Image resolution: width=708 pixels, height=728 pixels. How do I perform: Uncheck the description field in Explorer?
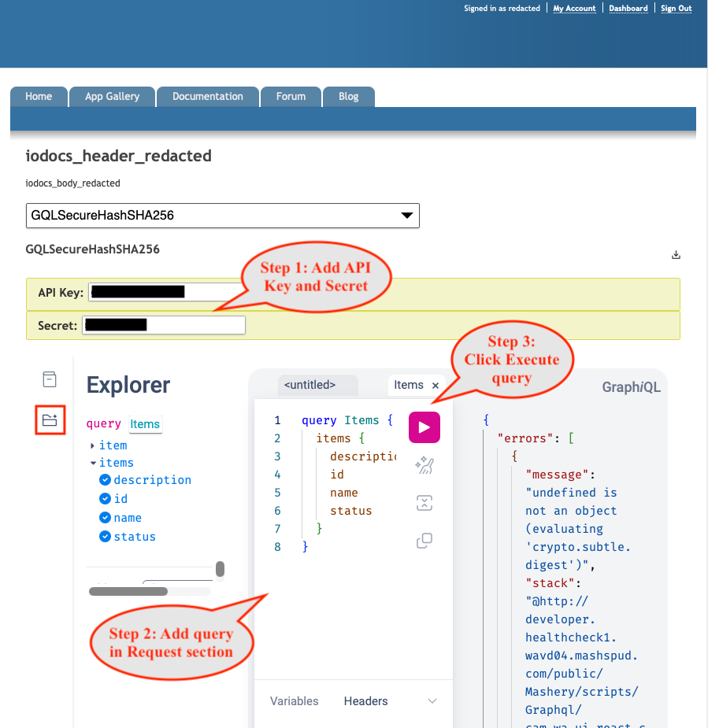point(105,479)
